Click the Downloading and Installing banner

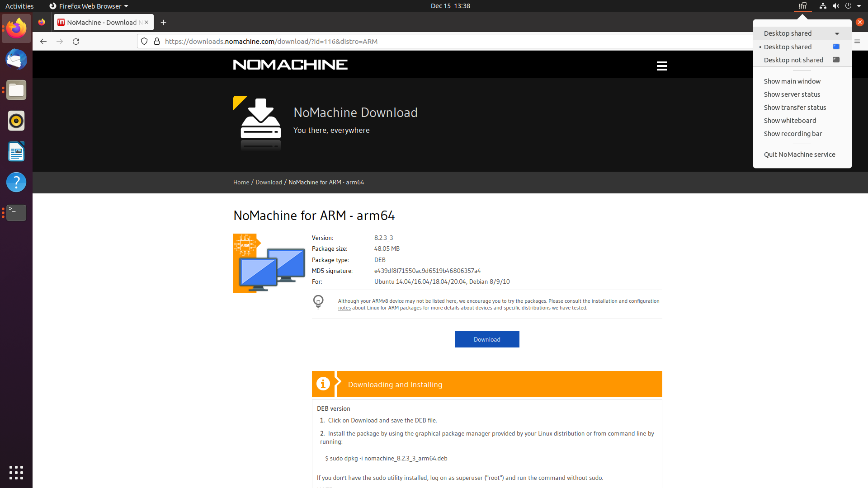487,384
